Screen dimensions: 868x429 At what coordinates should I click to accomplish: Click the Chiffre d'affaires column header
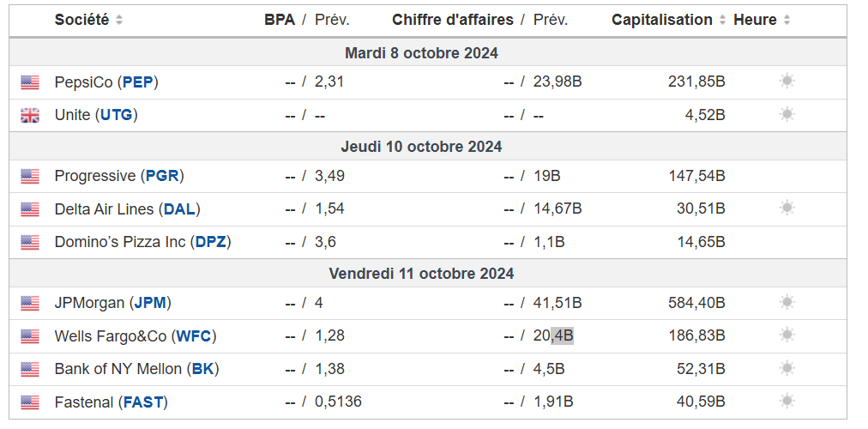pyautogui.click(x=453, y=20)
